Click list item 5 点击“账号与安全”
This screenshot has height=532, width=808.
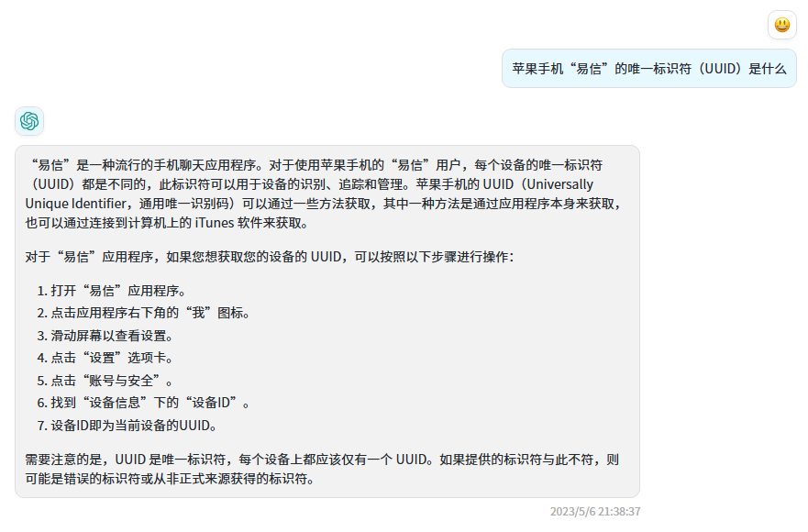point(105,381)
